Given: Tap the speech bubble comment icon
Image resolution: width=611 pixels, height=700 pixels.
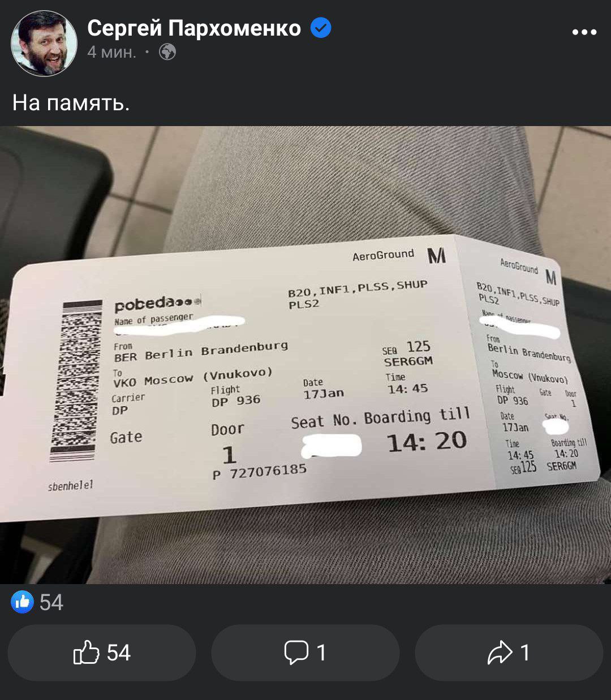Looking at the screenshot, I should (x=296, y=653).
